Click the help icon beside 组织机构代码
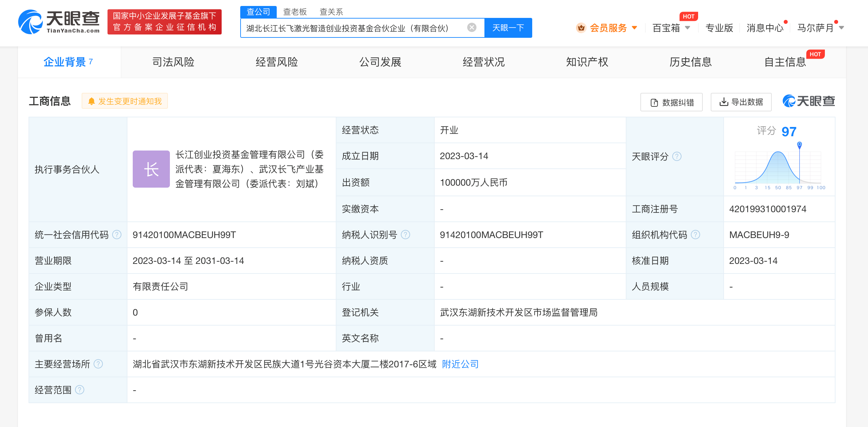Image resolution: width=868 pixels, height=427 pixels. (695, 234)
